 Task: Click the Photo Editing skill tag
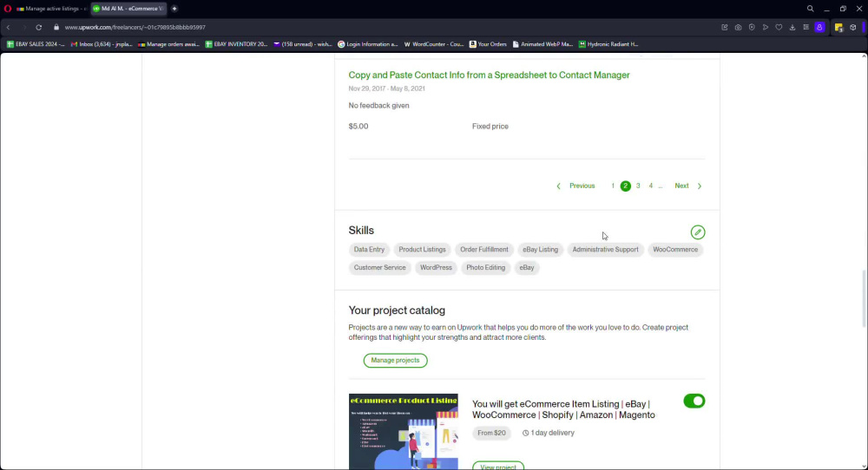(x=485, y=268)
